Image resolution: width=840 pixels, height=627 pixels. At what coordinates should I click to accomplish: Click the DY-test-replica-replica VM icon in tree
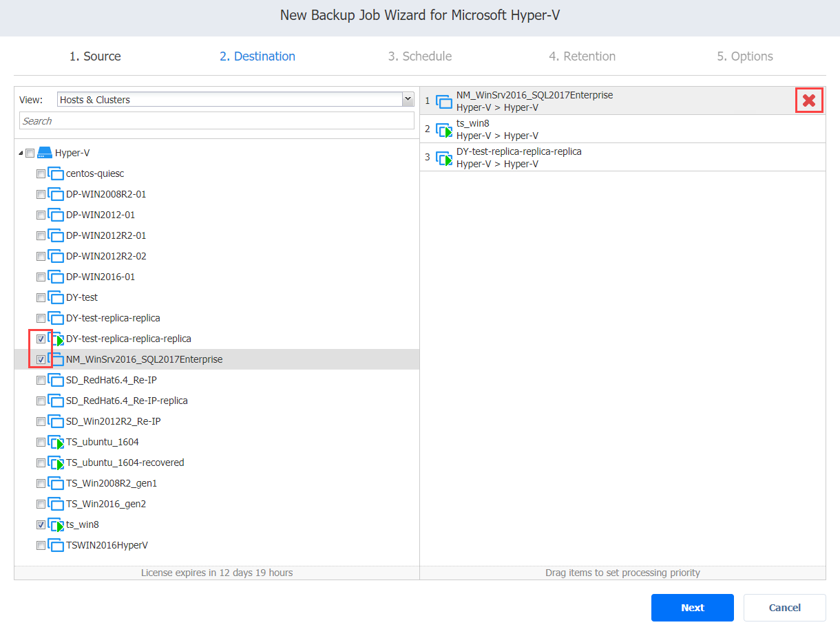tap(56, 318)
